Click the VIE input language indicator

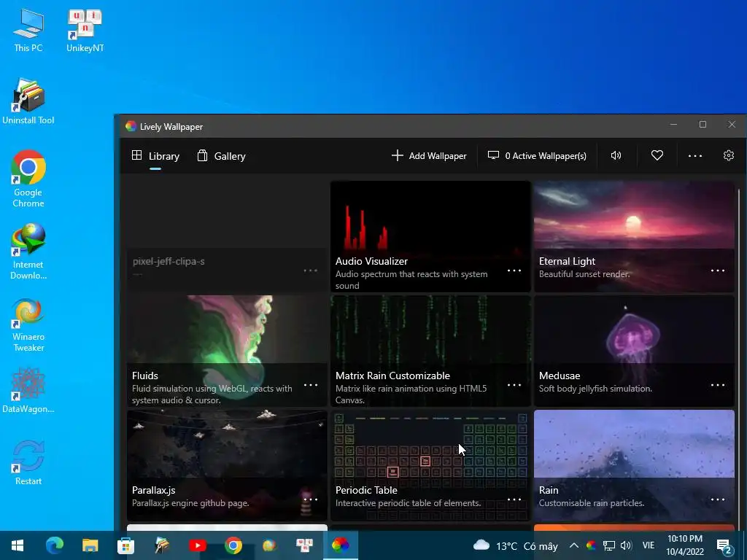coord(649,545)
